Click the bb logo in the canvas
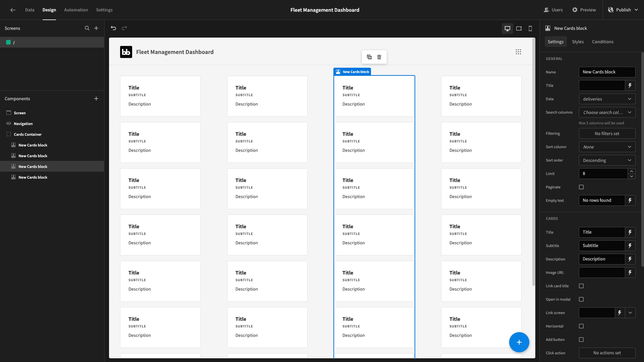The image size is (644, 362). 126,52
